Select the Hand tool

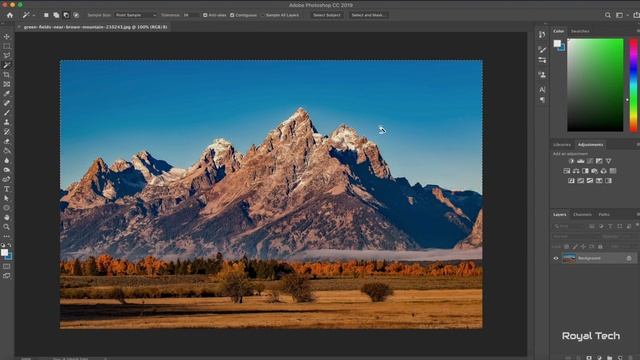click(7, 218)
